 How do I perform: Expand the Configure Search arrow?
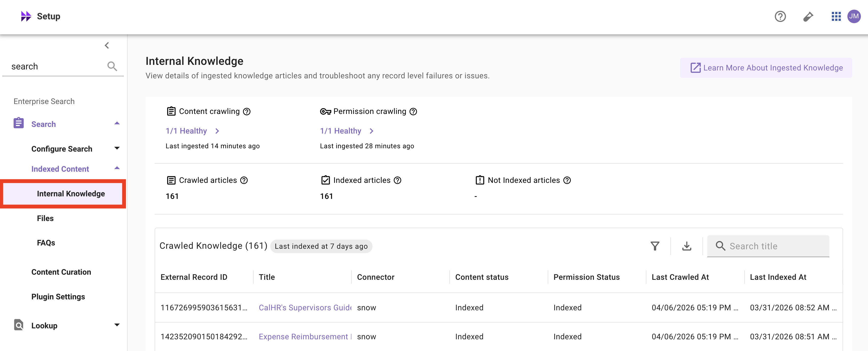pos(117,148)
